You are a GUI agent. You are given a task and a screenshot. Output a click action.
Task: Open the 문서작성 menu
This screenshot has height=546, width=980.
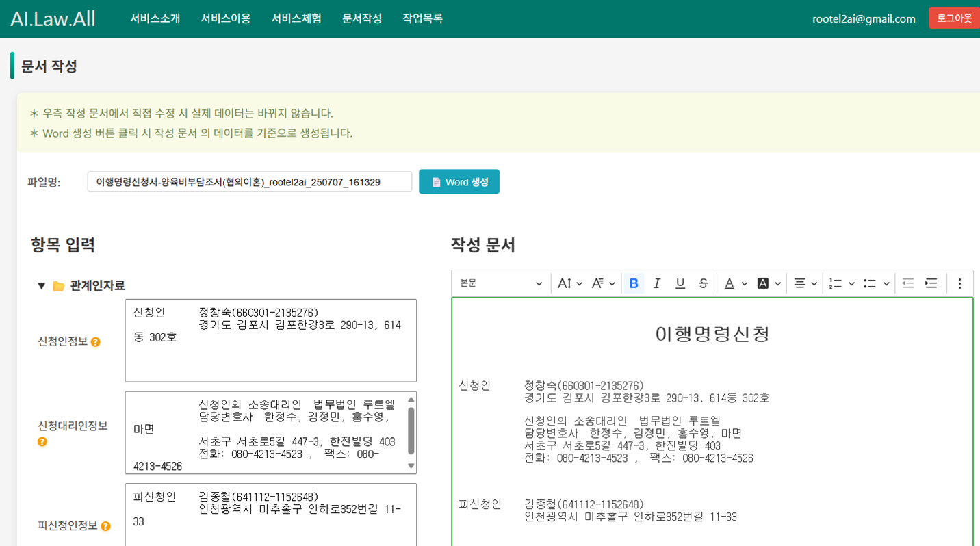click(362, 18)
